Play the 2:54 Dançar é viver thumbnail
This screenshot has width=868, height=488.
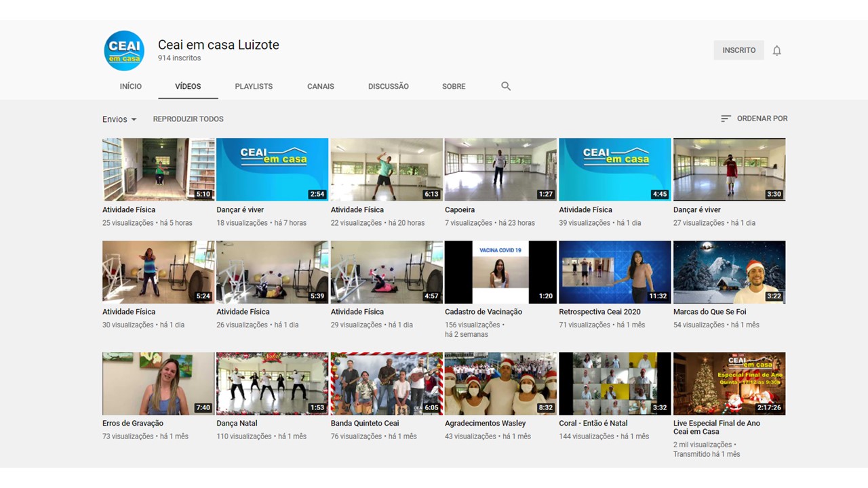pyautogui.click(x=272, y=169)
